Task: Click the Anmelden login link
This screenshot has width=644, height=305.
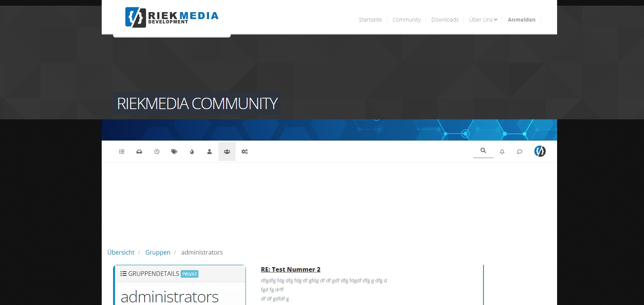Action: tap(521, 20)
